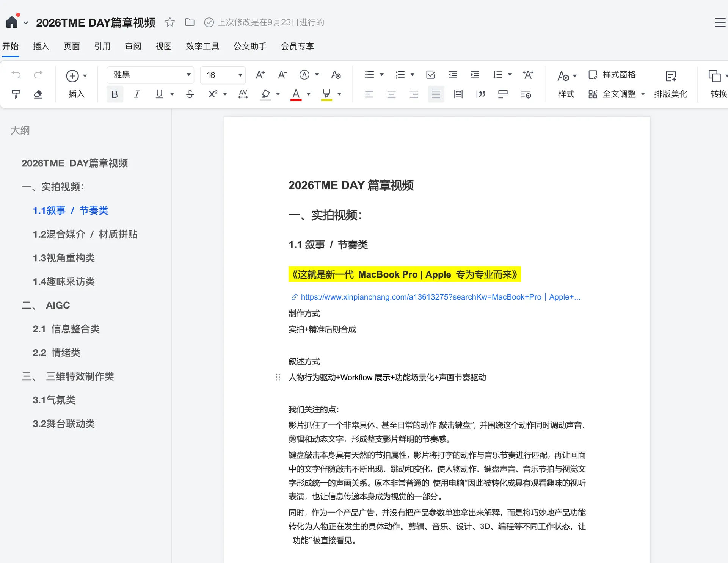The height and width of the screenshot is (563, 728).
Task: Click the home icon
Action: pyautogui.click(x=12, y=22)
